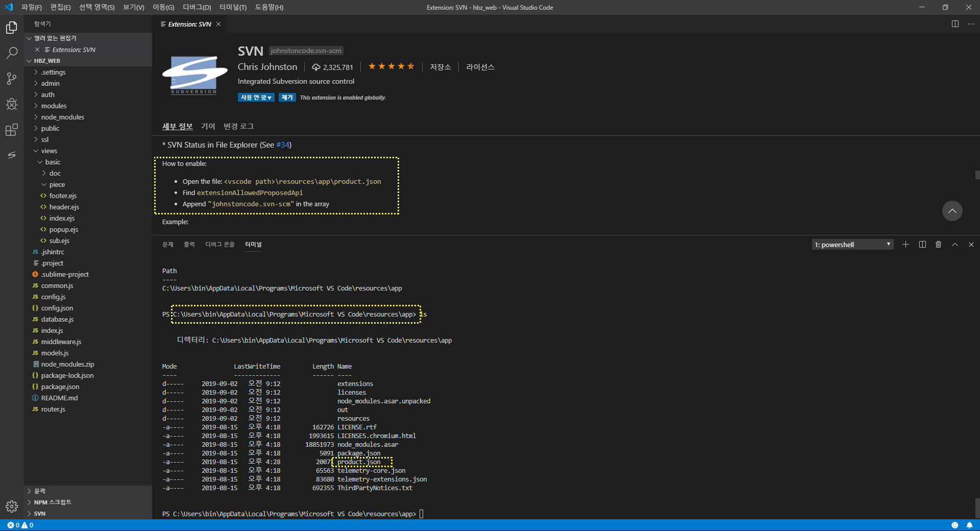Open issue #34 link
Screen dimensions: 980x531
click(x=283, y=145)
